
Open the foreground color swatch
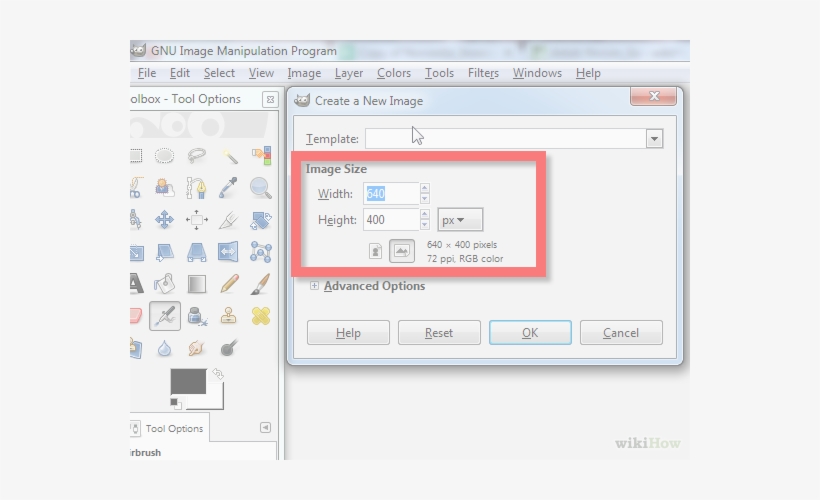point(188,381)
